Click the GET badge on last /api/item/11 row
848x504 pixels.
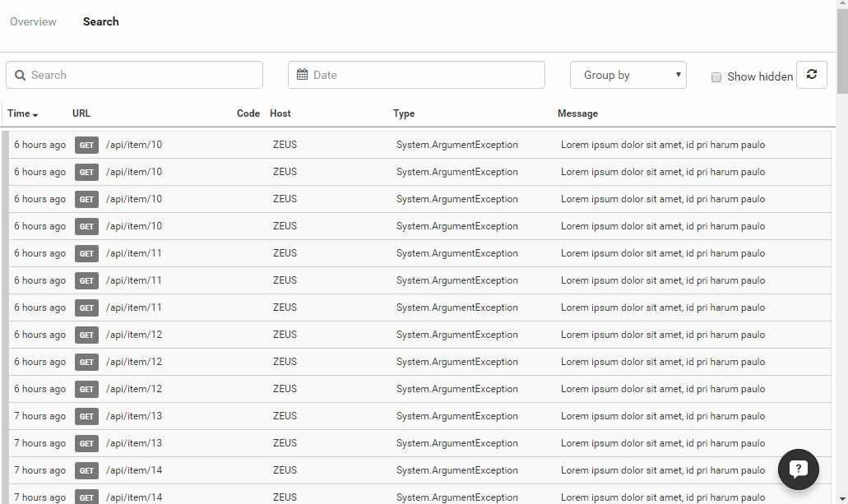pyautogui.click(x=86, y=307)
